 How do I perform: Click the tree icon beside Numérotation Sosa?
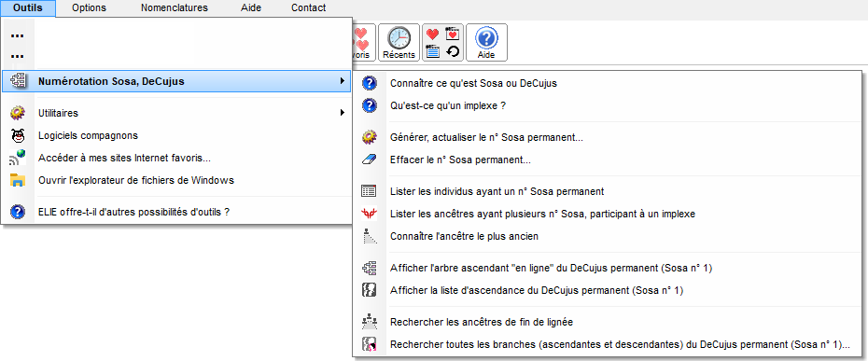click(x=18, y=81)
